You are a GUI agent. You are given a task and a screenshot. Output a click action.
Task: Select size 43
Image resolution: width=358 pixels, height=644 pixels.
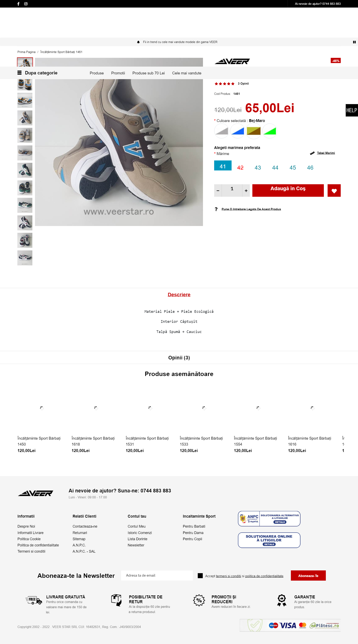pyautogui.click(x=257, y=168)
